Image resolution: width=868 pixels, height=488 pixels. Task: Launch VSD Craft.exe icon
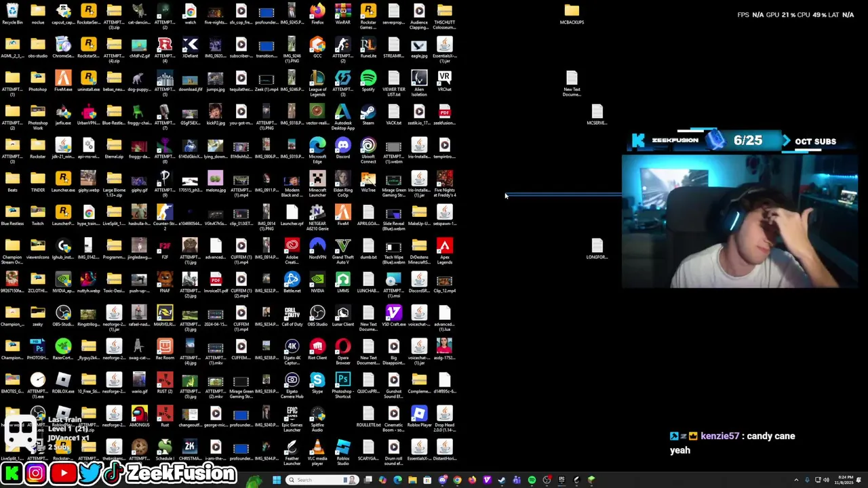[394, 316]
